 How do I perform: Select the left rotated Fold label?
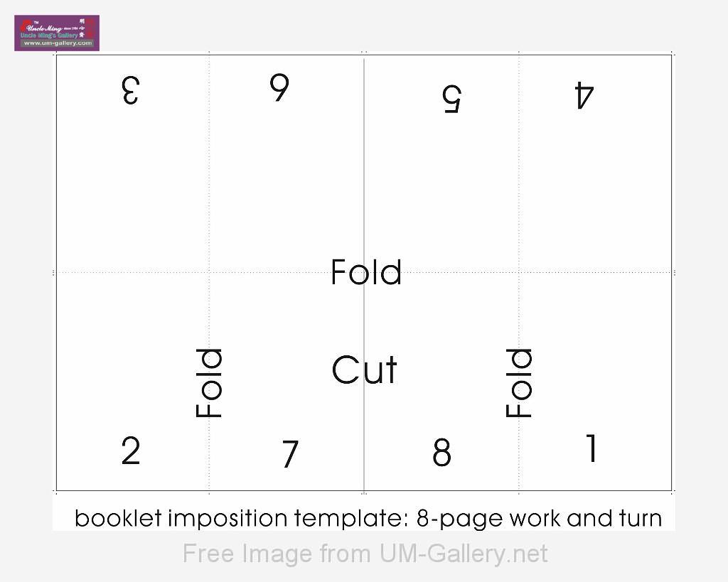pos(210,382)
